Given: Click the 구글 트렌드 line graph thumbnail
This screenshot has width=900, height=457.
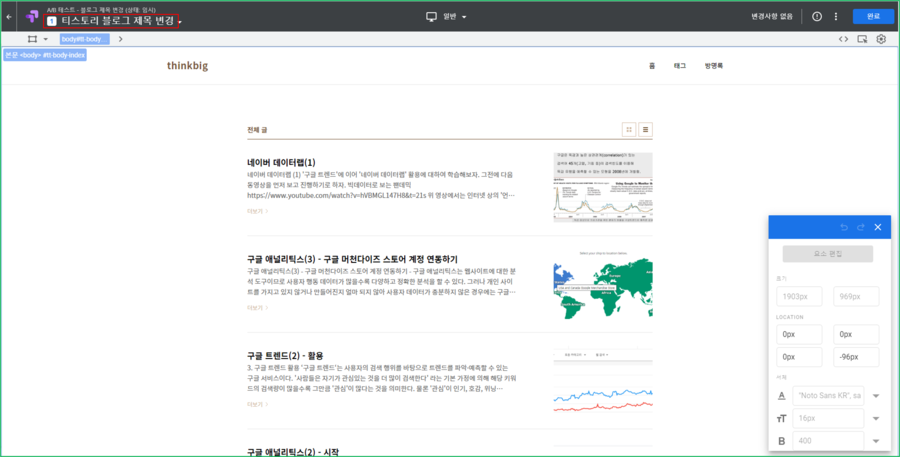Looking at the screenshot, I should 603,381.
